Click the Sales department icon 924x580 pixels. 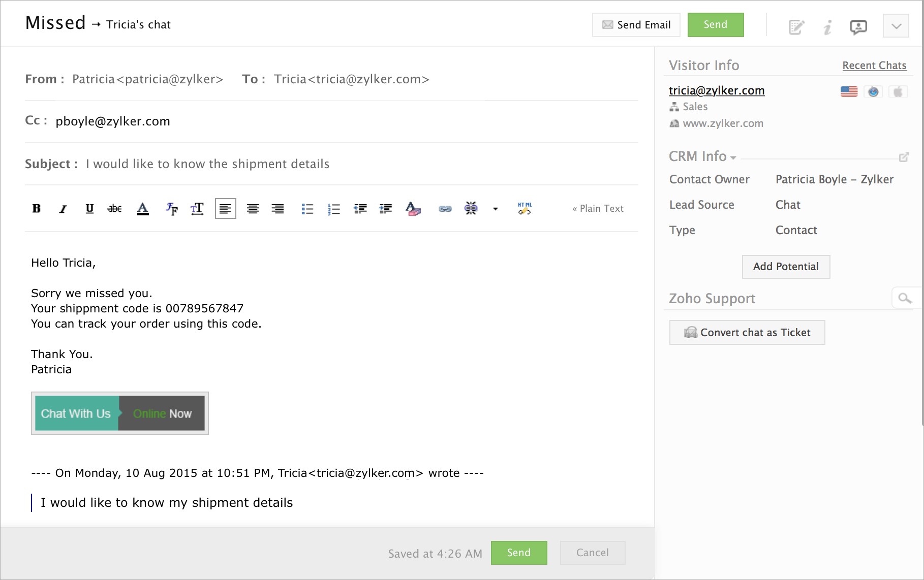[x=674, y=107]
